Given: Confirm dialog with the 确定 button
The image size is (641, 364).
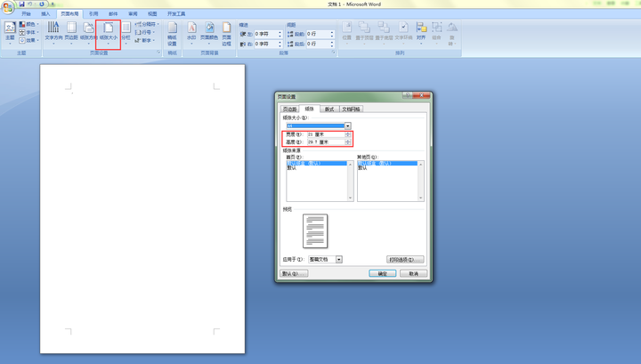Looking at the screenshot, I should tap(382, 274).
